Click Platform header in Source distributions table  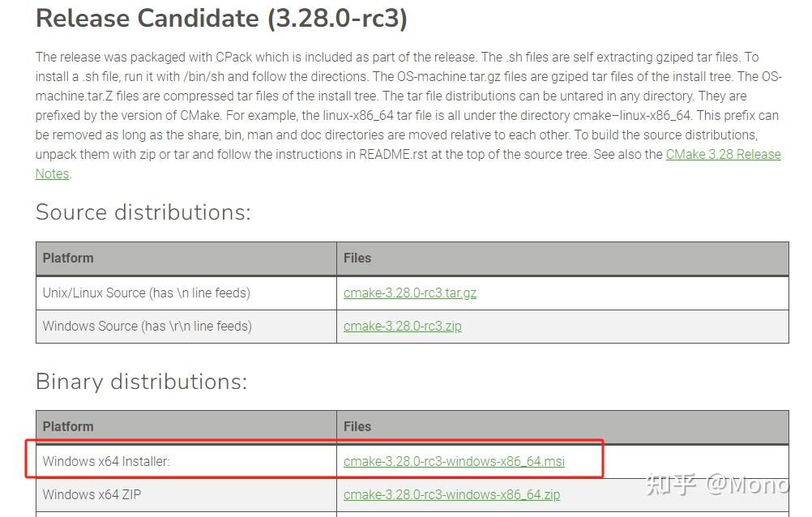(68, 258)
